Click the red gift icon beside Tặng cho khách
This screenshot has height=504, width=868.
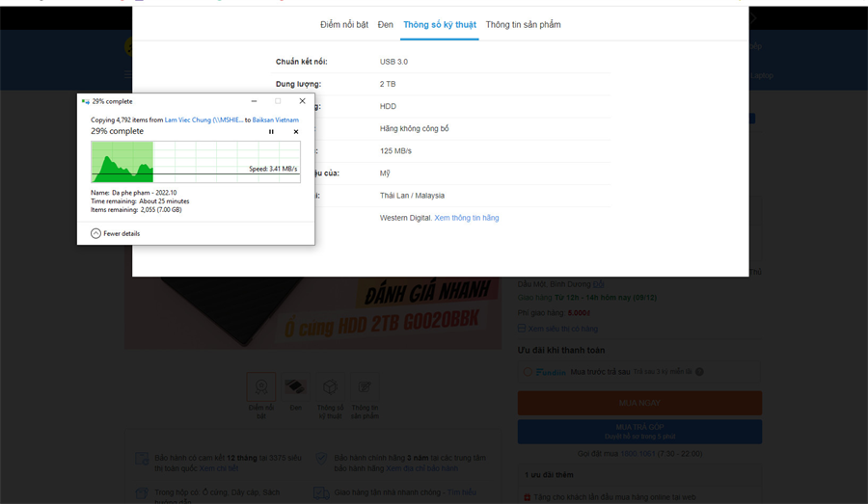tap(527, 497)
